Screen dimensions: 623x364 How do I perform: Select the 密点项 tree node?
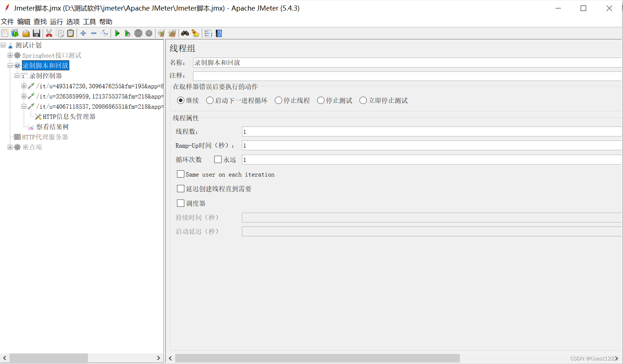tap(32, 147)
